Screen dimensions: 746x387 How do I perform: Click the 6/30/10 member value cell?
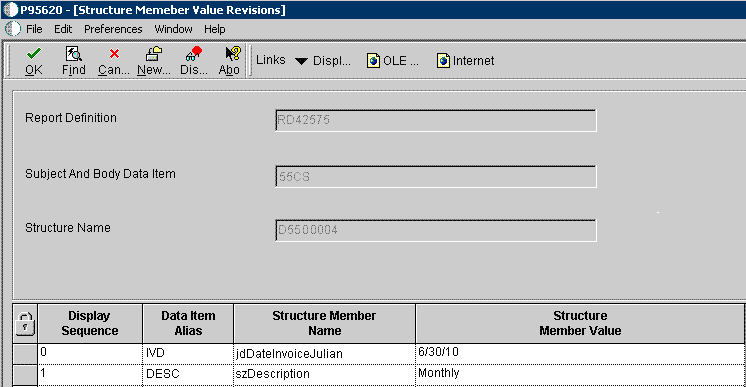pos(580,354)
